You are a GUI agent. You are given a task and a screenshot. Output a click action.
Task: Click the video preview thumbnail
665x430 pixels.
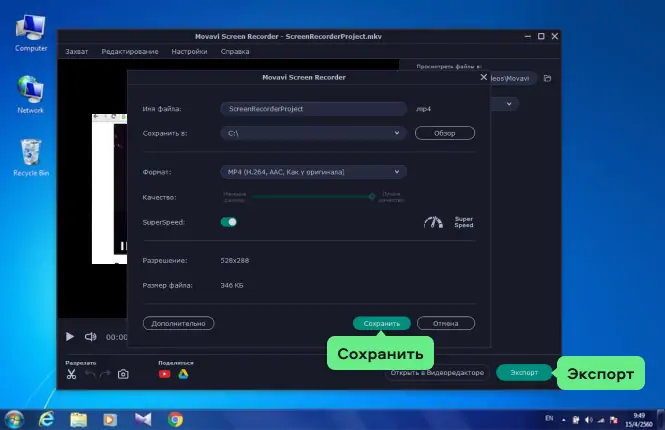tap(109, 189)
